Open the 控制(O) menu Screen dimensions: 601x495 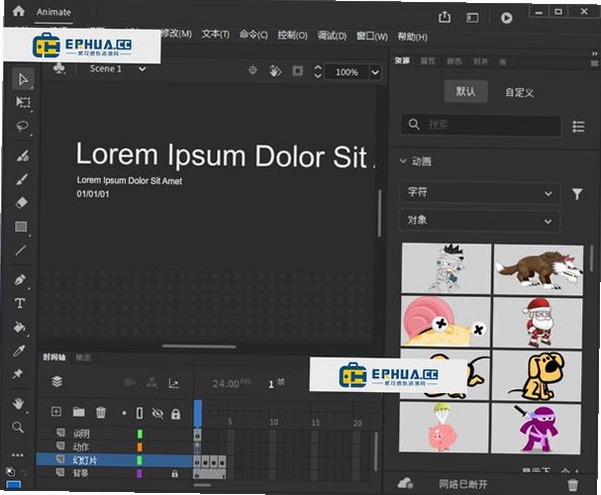coord(292,35)
